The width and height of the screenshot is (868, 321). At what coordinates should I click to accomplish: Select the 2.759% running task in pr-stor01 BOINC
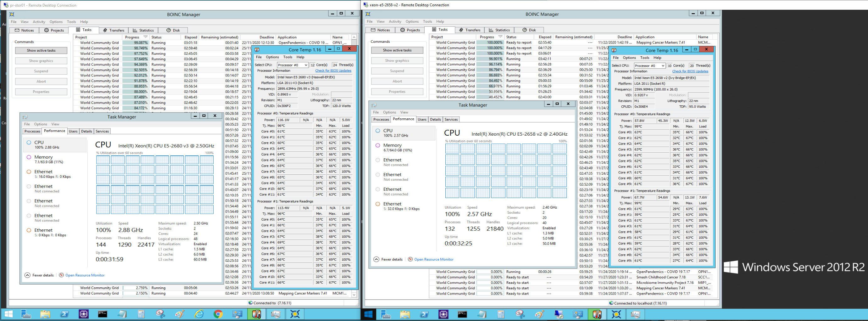click(x=162, y=288)
